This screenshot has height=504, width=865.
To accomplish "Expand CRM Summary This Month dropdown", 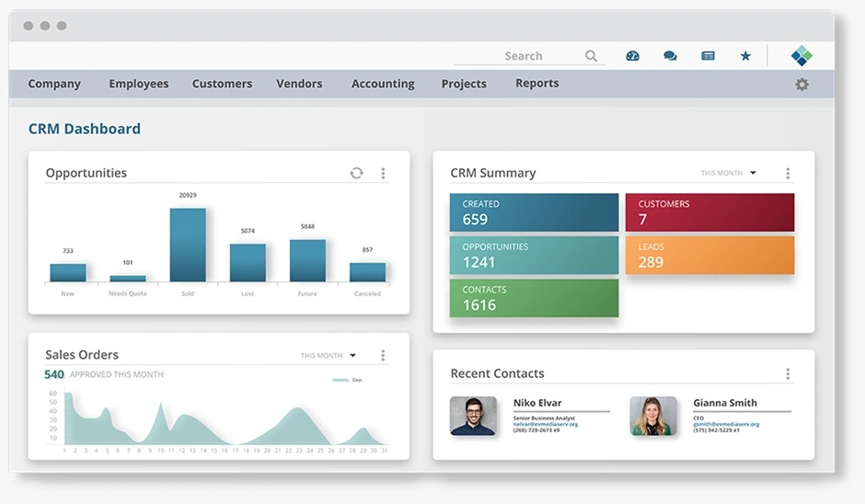I will [x=753, y=173].
